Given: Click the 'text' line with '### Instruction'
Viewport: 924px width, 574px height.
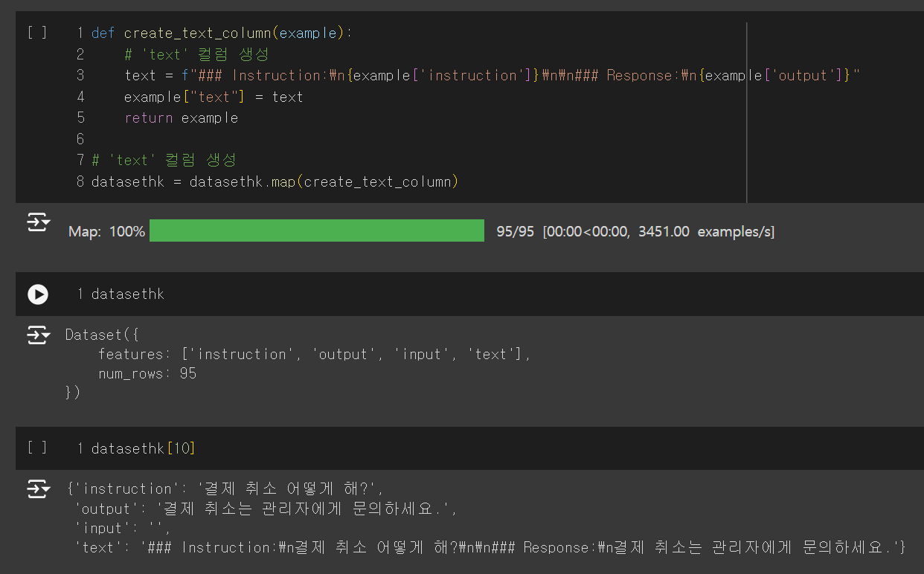Looking at the screenshot, I should point(490,547).
